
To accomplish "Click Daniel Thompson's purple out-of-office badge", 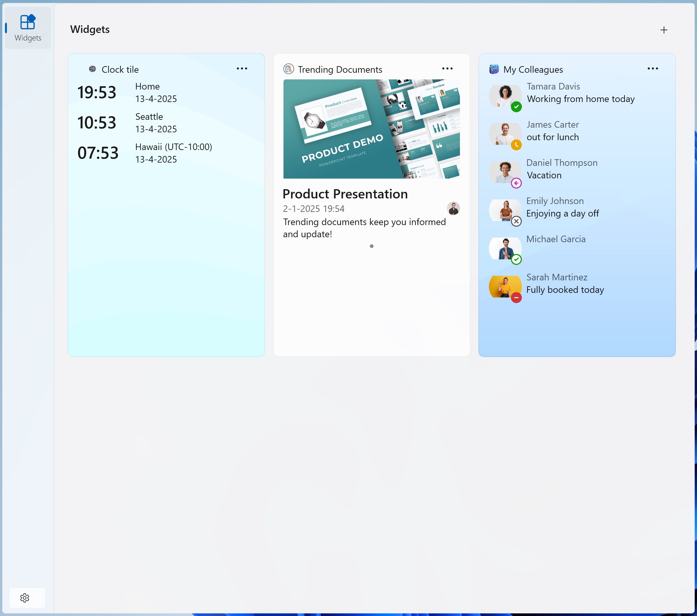I will (x=516, y=183).
